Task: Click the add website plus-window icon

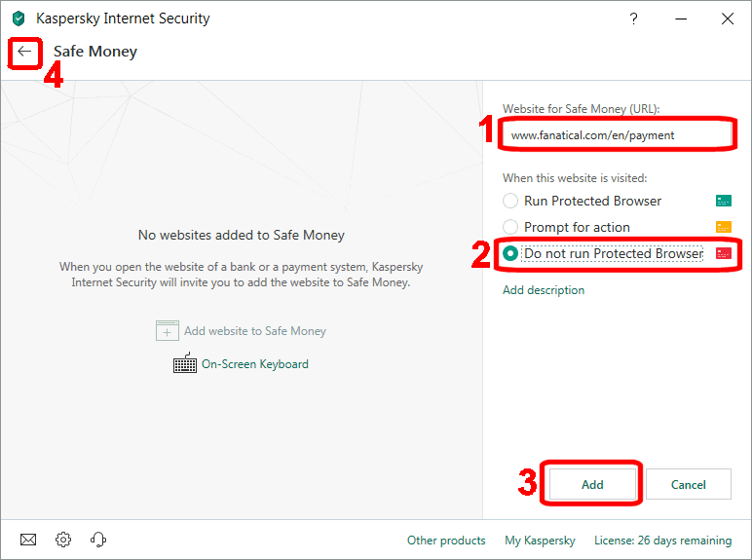Action: [x=168, y=331]
